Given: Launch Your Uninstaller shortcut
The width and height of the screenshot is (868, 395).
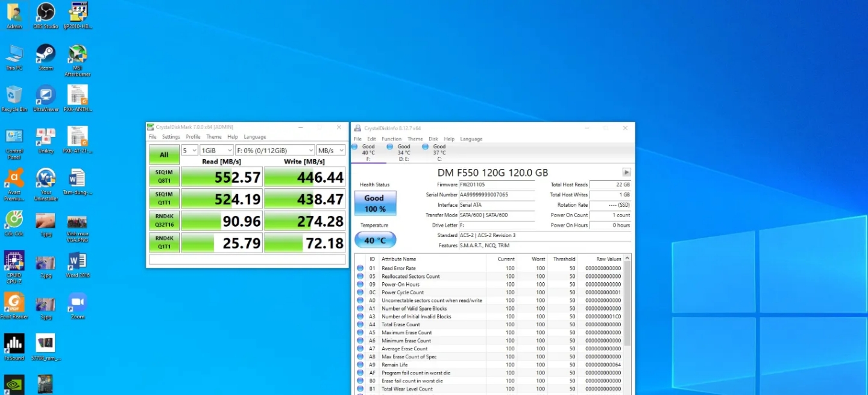Looking at the screenshot, I should 46,185.
